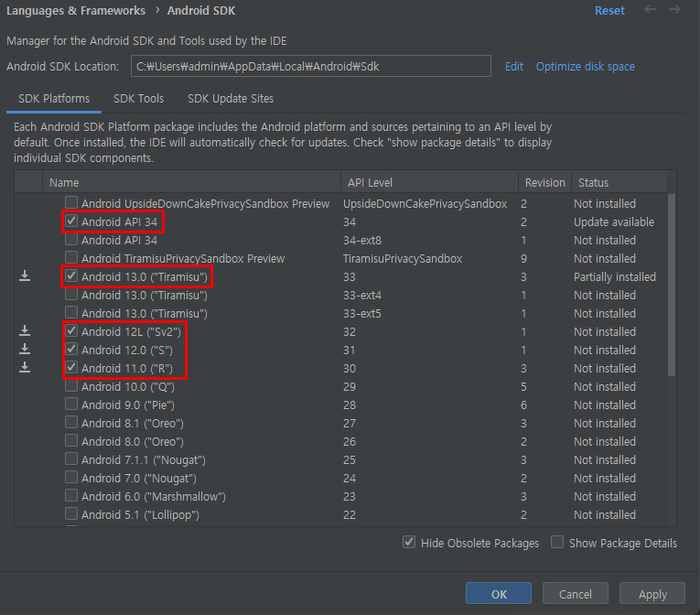Sort by Name column header
The image size is (700, 615).
tap(191, 182)
